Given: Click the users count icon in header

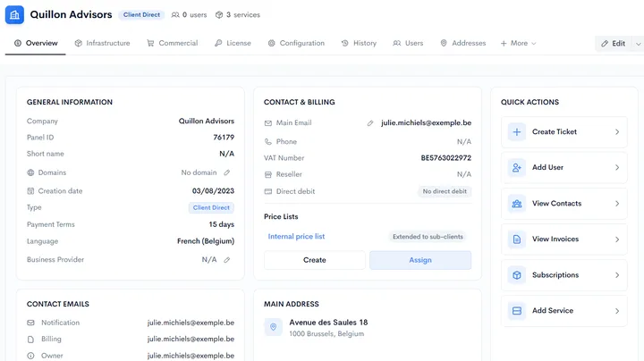Looking at the screenshot, I should (175, 15).
